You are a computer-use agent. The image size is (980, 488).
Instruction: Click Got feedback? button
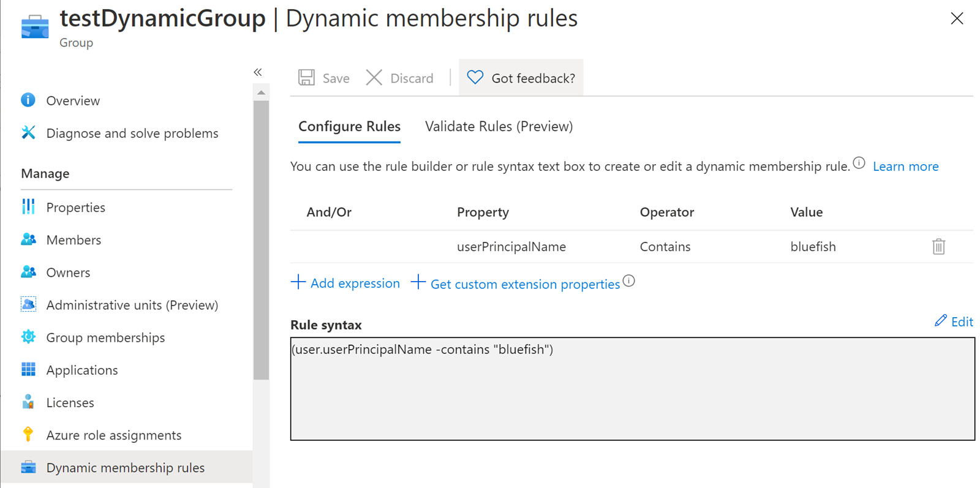(521, 78)
